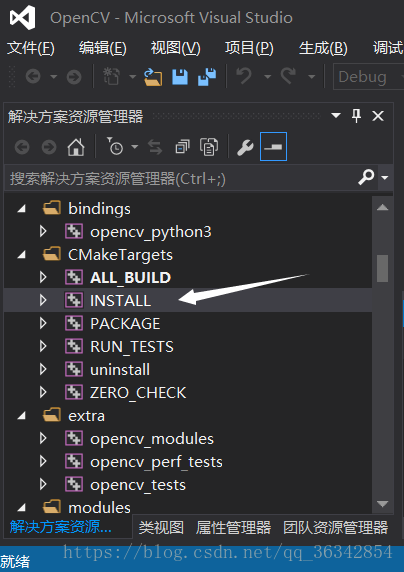Navigate forward using main toolbar arrow

pyautogui.click(x=74, y=77)
